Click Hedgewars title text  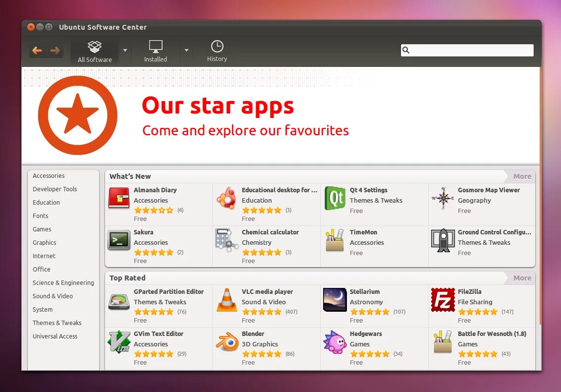(x=366, y=334)
